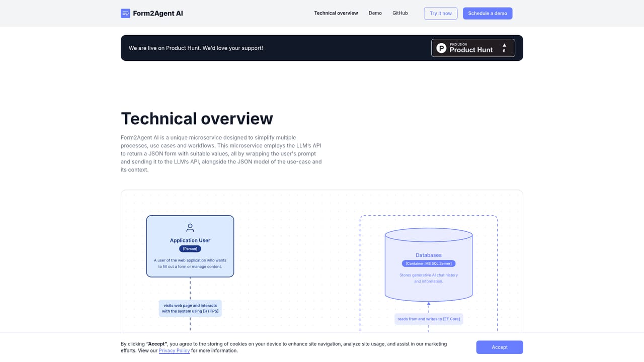Click the 'visits web page and interacts' label

tap(190, 308)
